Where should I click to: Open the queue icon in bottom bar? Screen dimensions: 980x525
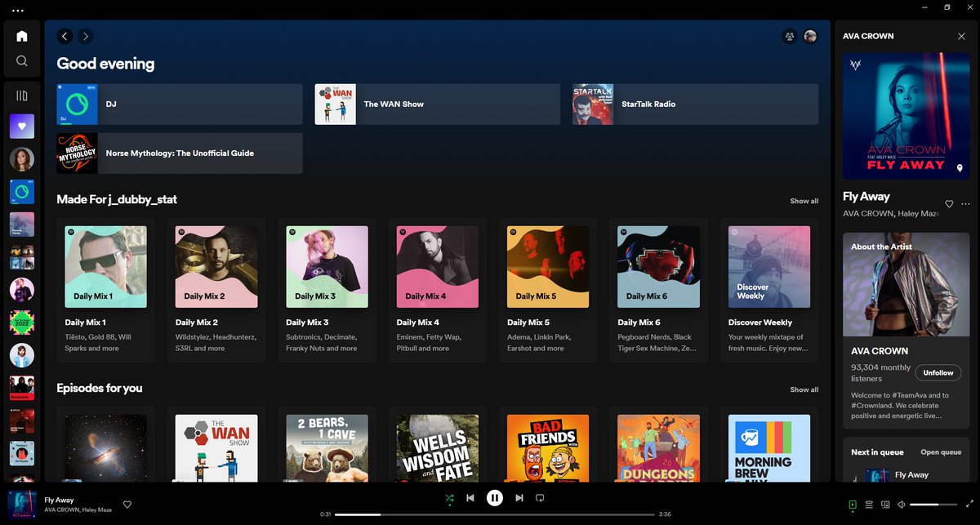869,505
